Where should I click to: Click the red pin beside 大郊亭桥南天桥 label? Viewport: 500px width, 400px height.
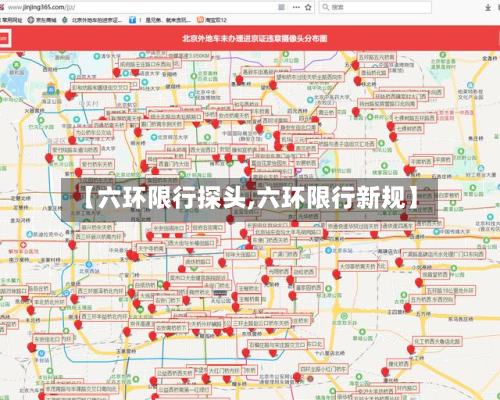(x=336, y=274)
